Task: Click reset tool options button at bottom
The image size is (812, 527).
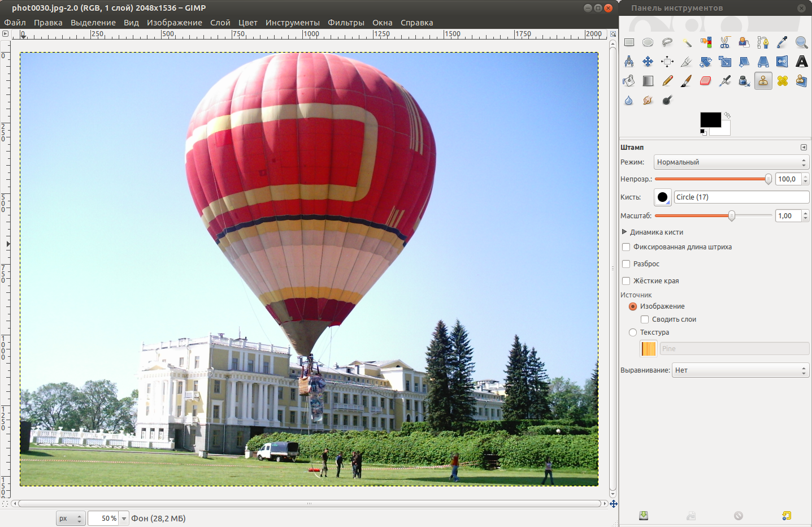Action: coord(787,516)
